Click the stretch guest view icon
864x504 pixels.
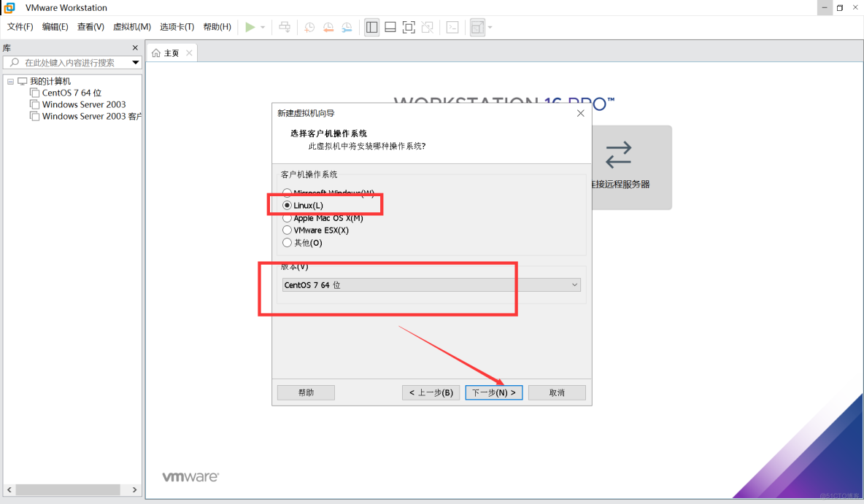click(477, 27)
